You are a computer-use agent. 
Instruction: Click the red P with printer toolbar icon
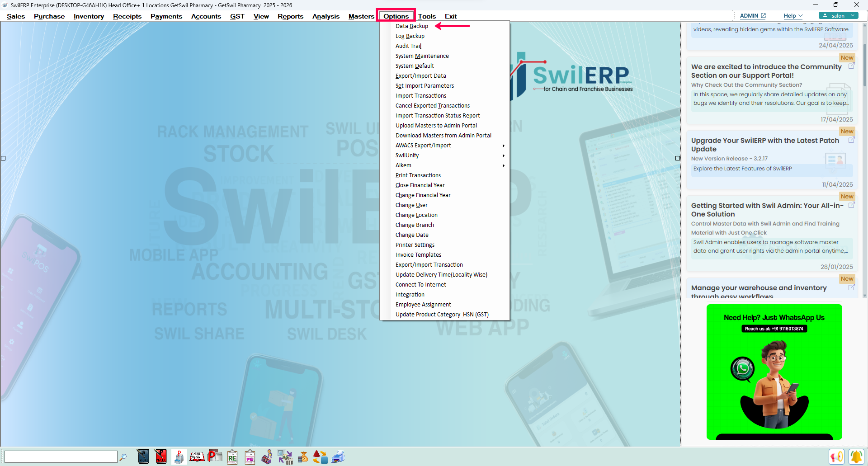pyautogui.click(x=215, y=457)
